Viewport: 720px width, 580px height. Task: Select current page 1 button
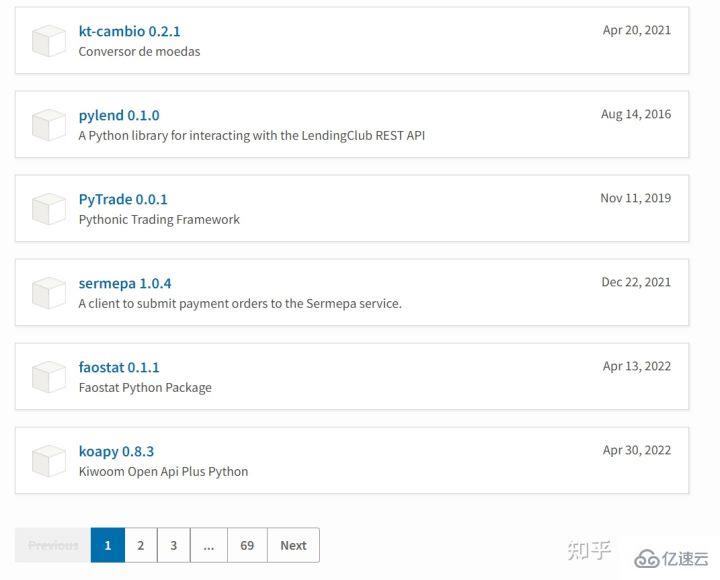108,545
